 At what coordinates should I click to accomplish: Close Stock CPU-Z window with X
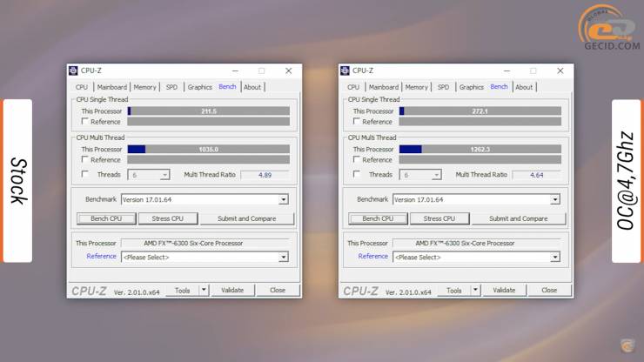tap(289, 70)
